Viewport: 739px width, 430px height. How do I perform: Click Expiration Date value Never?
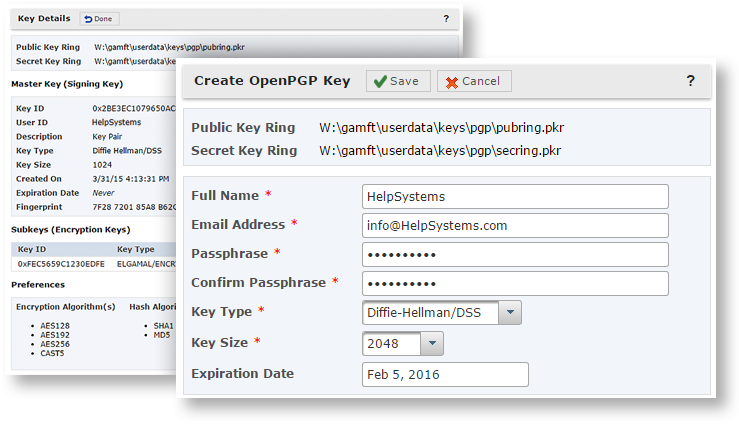click(103, 193)
